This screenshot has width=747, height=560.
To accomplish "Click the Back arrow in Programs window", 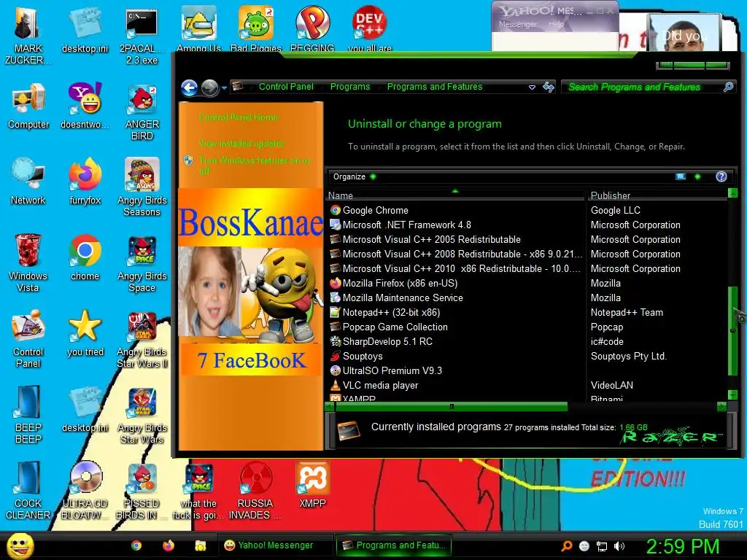I will tap(190, 87).
